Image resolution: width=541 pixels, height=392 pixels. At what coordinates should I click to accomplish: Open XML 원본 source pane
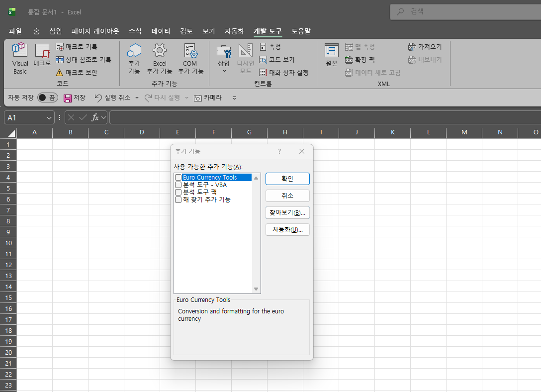pyautogui.click(x=332, y=55)
